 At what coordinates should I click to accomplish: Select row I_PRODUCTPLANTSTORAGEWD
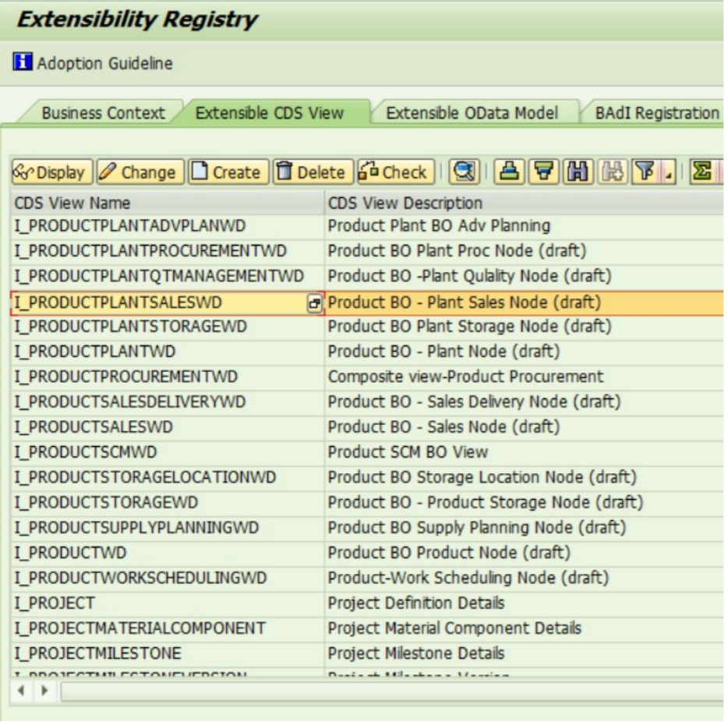click(x=167, y=327)
